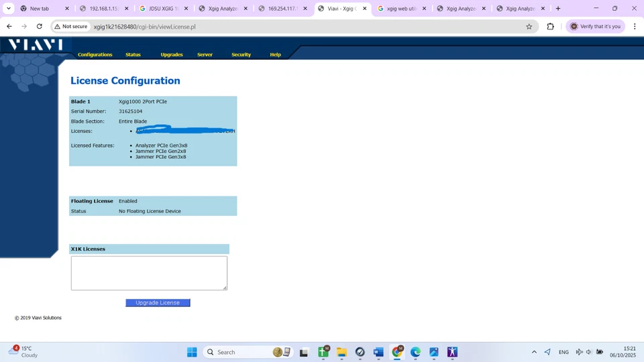Reload the current page
This screenshot has height=362, width=644.
pos(40,26)
